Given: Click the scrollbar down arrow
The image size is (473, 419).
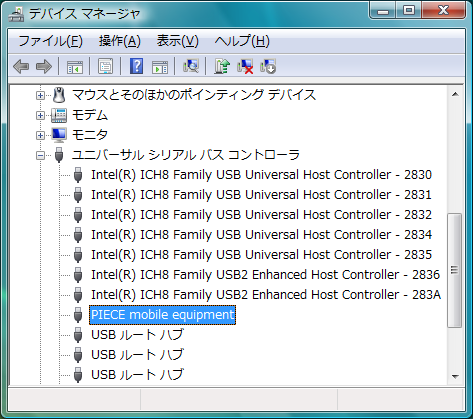Looking at the screenshot, I should click(455, 377).
